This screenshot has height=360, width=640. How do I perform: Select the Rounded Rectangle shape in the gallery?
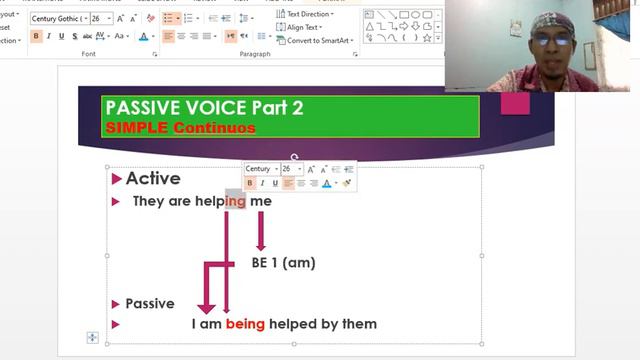[x=427, y=15]
